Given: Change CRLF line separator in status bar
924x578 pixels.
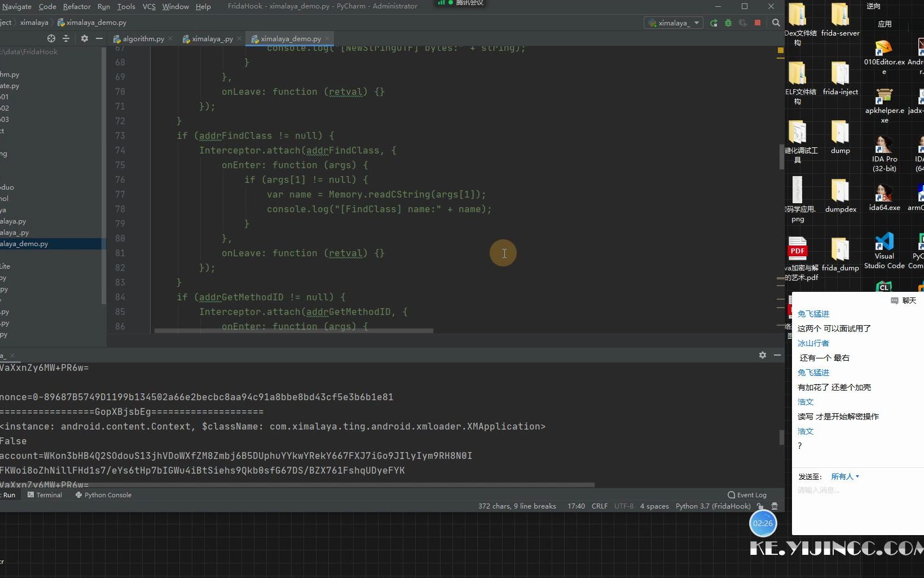Looking at the screenshot, I should (599, 506).
